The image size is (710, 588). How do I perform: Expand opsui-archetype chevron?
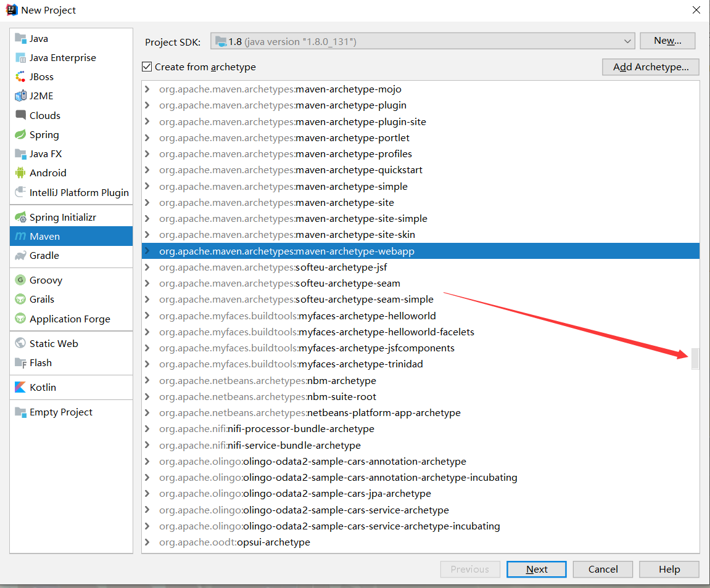pos(147,542)
